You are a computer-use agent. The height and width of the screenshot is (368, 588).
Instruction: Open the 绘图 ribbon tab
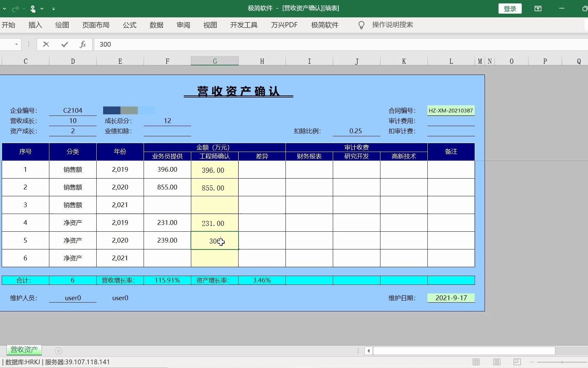point(62,25)
